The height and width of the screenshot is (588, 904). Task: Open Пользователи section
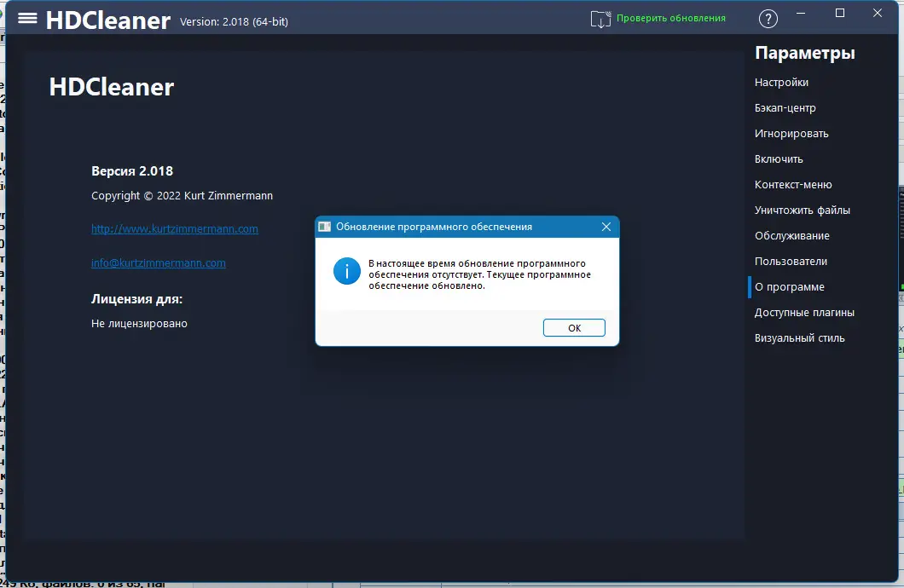click(x=791, y=262)
